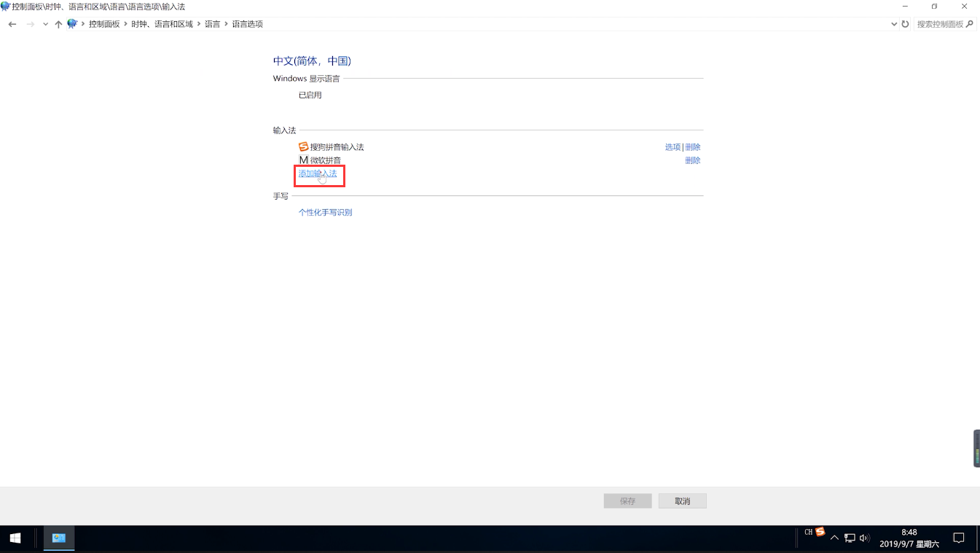Open the Windows Start menu
Screen dimensions: 980x553
[15, 538]
